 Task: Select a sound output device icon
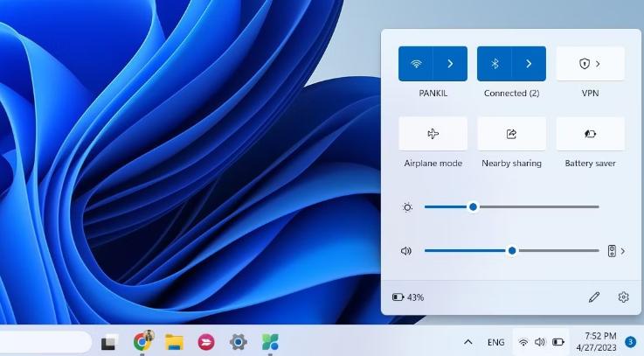(x=612, y=251)
